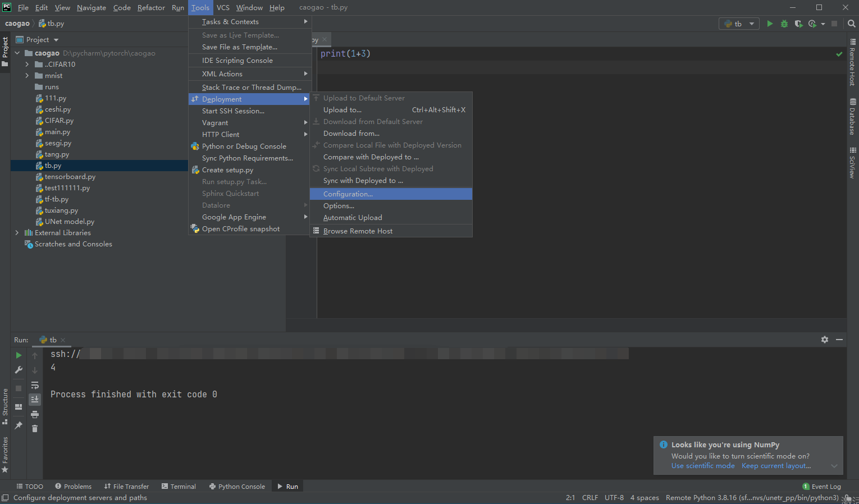Print the Run console output

[x=35, y=414]
